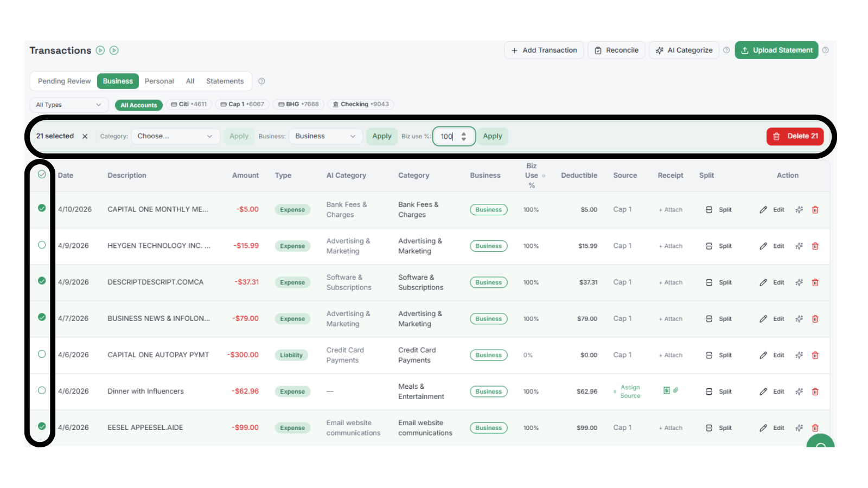Edit pencil for CAPITAL ONE MONTHLY ME... row
The width and height of the screenshot is (868, 488).
click(x=763, y=210)
